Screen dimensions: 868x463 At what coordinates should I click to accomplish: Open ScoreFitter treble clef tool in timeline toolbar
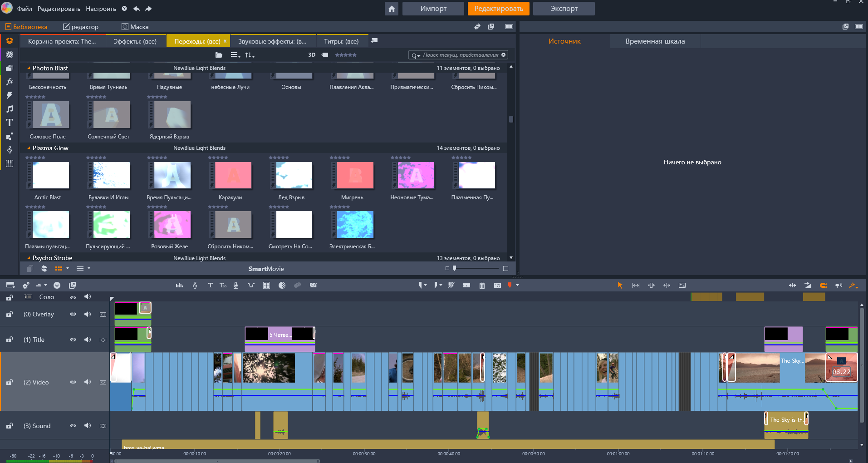click(195, 286)
